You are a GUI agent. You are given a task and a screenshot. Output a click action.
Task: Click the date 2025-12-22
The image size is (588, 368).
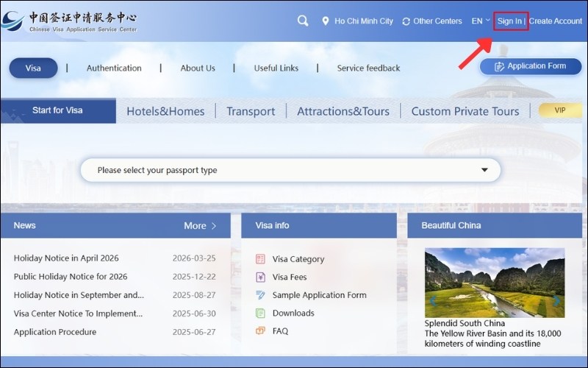[x=194, y=277]
